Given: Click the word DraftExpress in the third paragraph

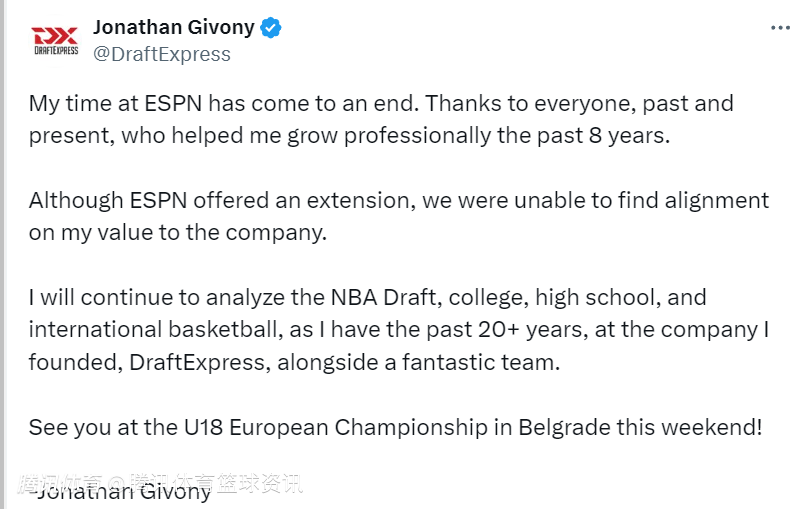Looking at the screenshot, I should coord(197,362).
